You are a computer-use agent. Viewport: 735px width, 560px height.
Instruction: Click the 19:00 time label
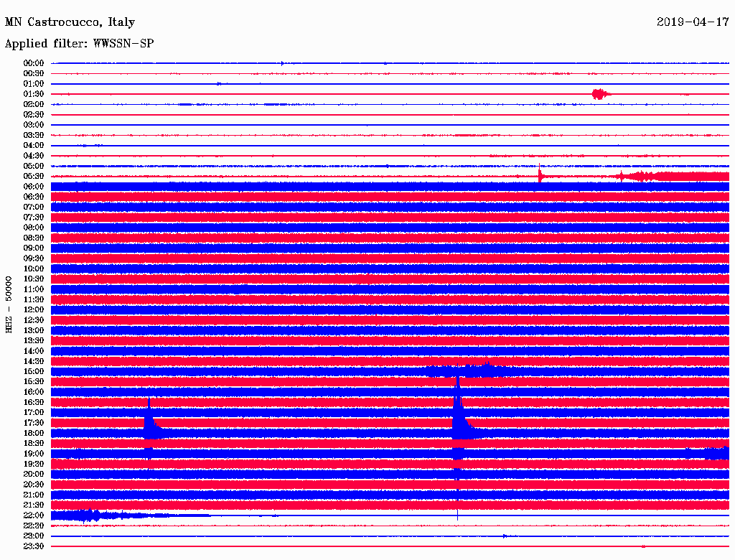(x=34, y=454)
